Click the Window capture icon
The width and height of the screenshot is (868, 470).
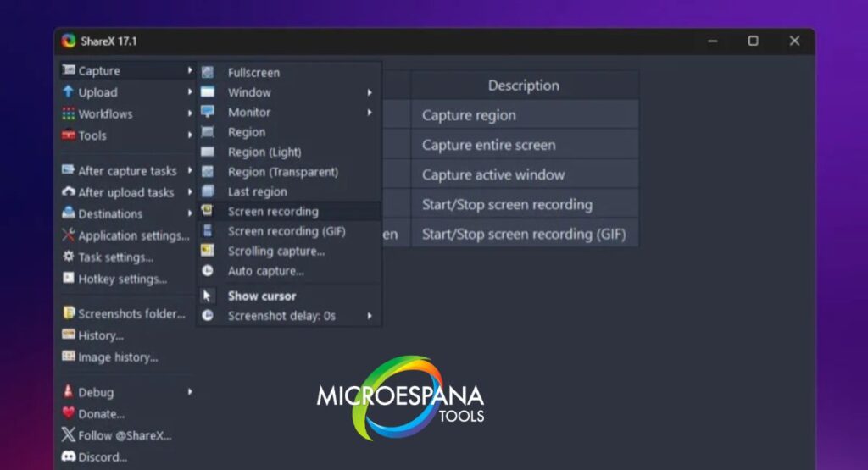pos(208,91)
